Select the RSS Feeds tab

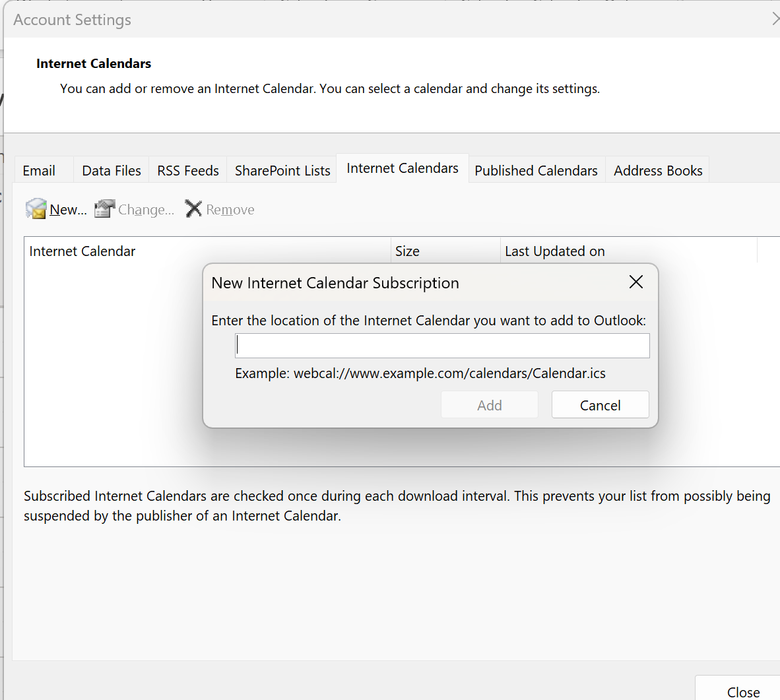point(188,171)
